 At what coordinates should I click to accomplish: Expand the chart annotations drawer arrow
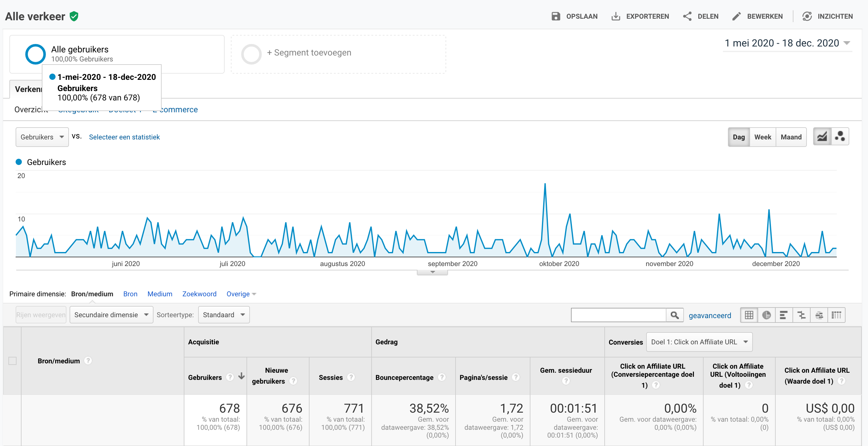[432, 272]
